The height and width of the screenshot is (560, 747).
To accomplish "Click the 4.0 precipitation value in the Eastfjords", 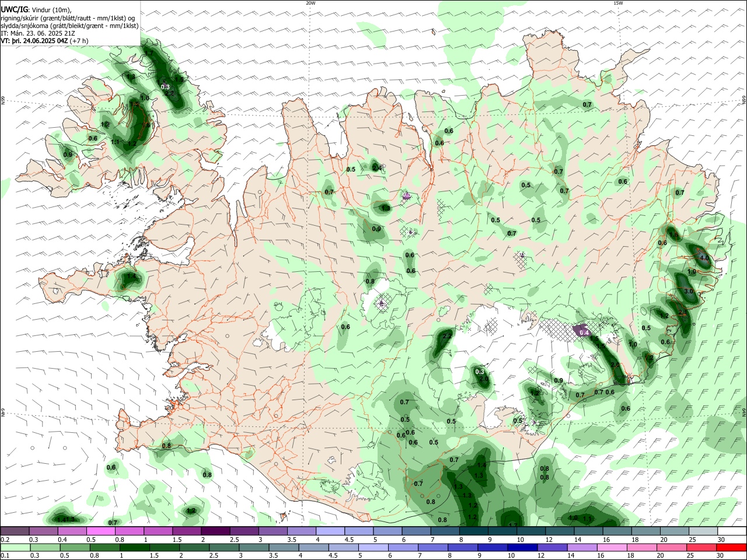I will point(704,257).
